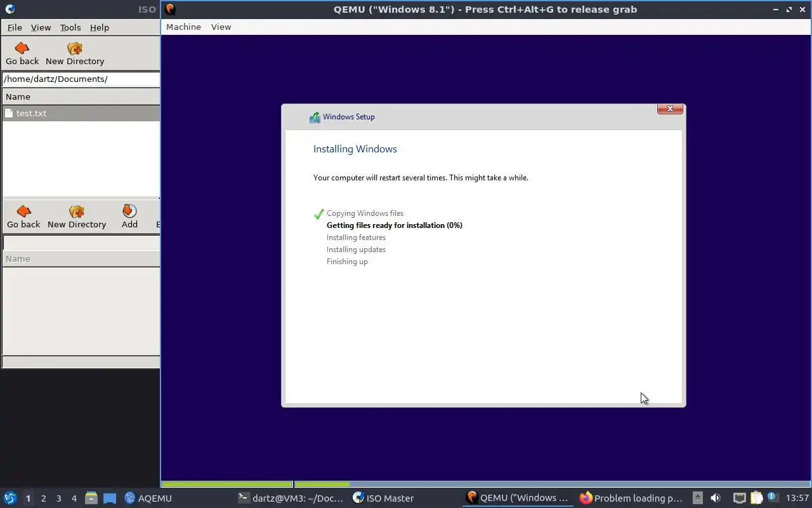Click the 'Finishing up' step text
This screenshot has height=508, width=812.
coord(347,262)
